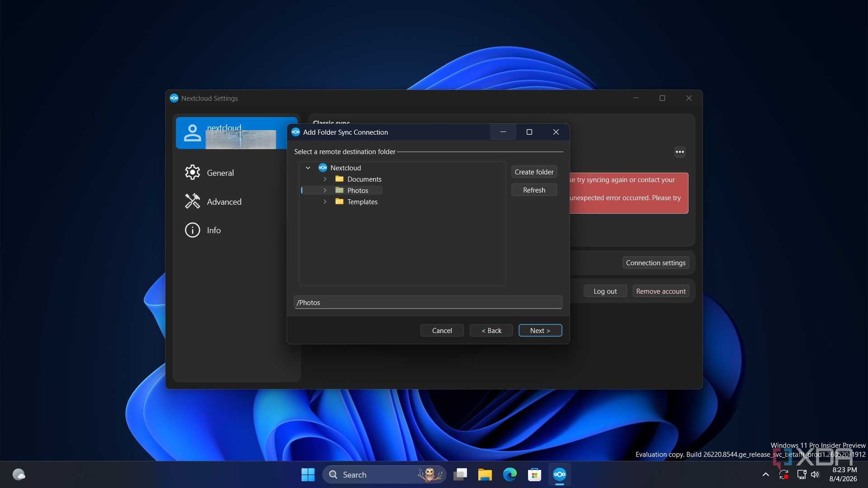Show hidden system tray icons
This screenshot has height=488, width=868.
765,474
